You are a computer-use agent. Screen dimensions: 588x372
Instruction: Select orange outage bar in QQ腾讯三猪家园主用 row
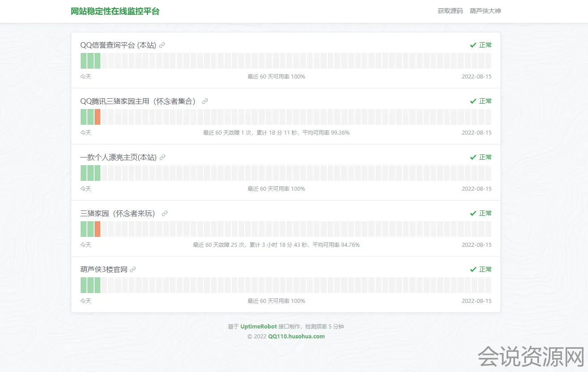tap(97, 117)
